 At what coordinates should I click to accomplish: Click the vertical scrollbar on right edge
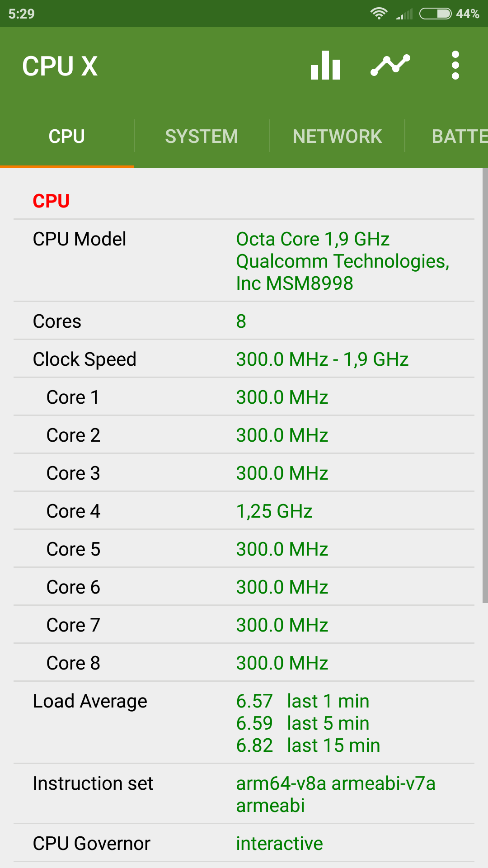pos(485,385)
